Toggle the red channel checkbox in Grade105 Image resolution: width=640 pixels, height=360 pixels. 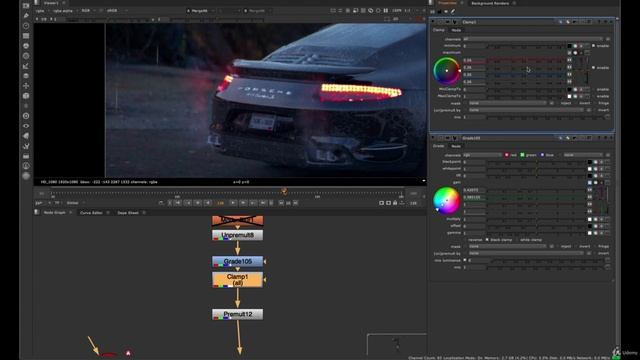[507, 155]
